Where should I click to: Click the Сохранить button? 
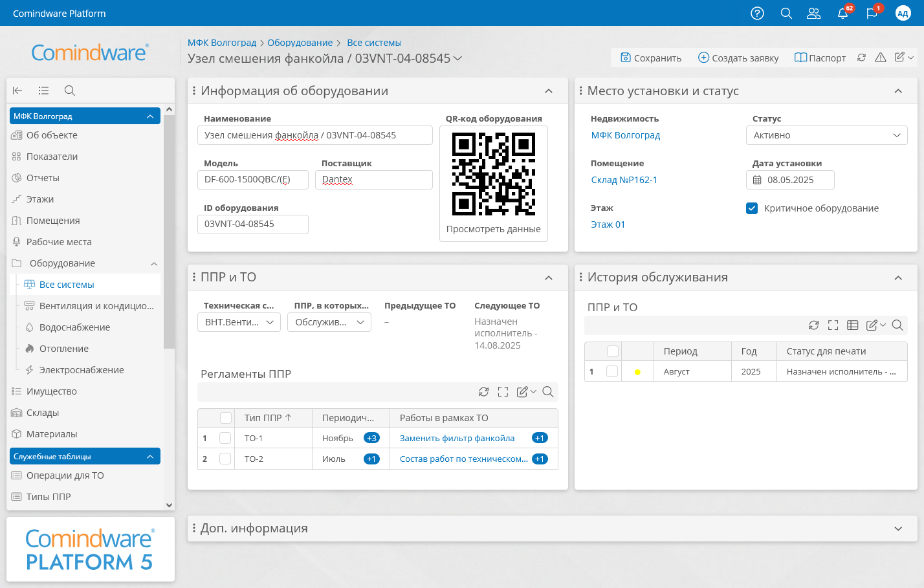(x=651, y=58)
